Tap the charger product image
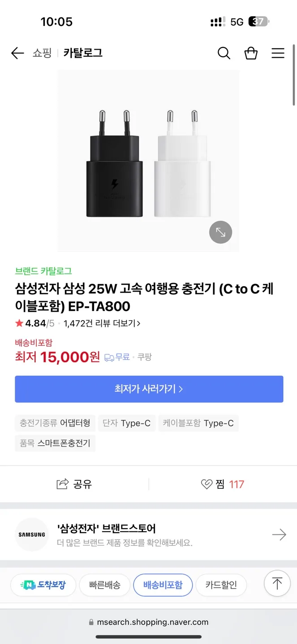This screenshot has width=297, height=644. [x=148, y=161]
